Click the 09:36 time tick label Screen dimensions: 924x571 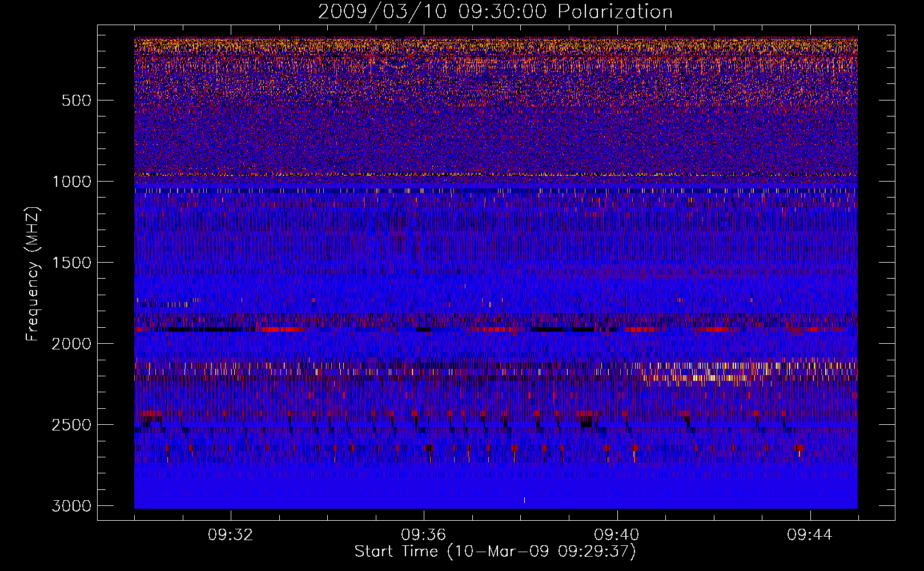coord(423,535)
